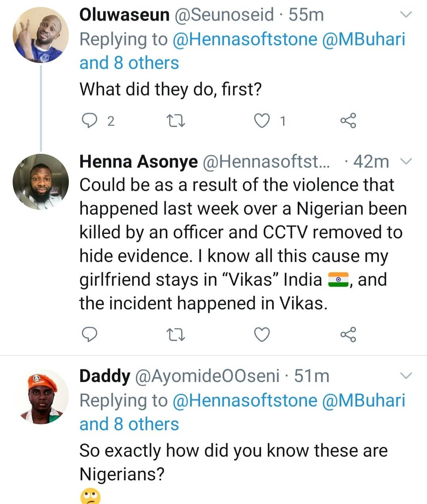The height and width of the screenshot is (504, 427).
Task: Show "and 8 others" in Daddy's reply
Action: (129, 424)
